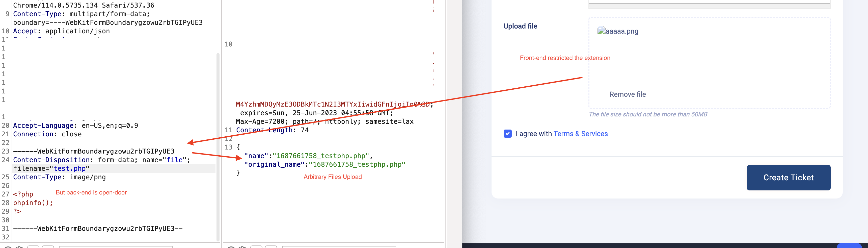Click the boundary line on row 23

point(94,152)
